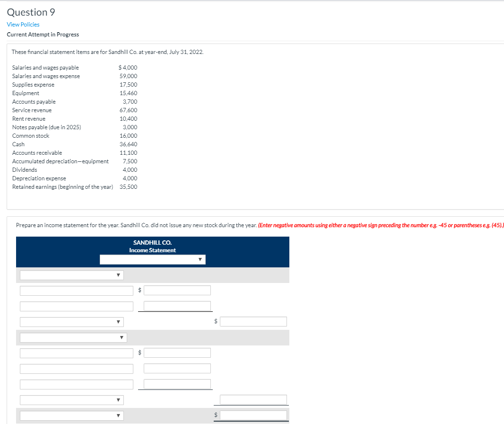Select the Question 9 heading text
This screenshot has width=504, height=424.
point(31,12)
